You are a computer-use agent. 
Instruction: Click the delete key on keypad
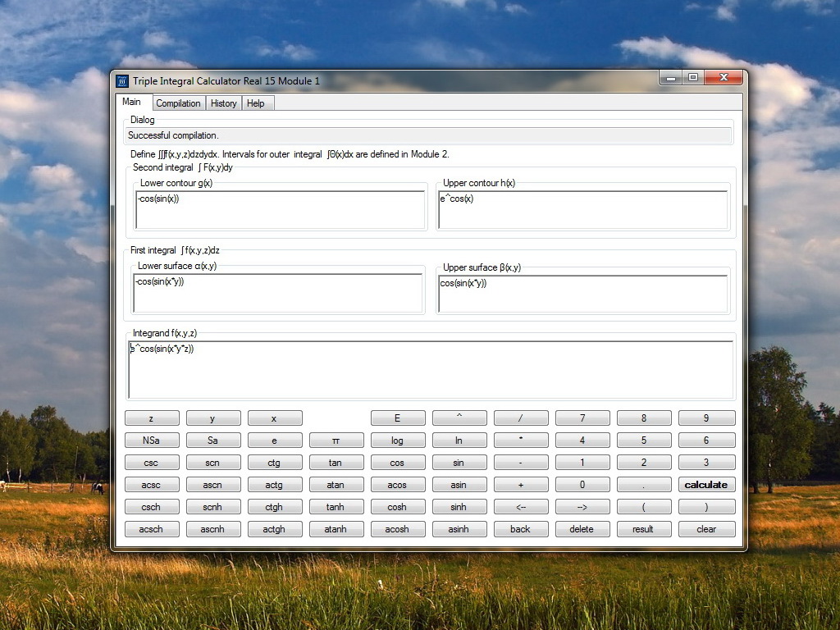(x=582, y=529)
